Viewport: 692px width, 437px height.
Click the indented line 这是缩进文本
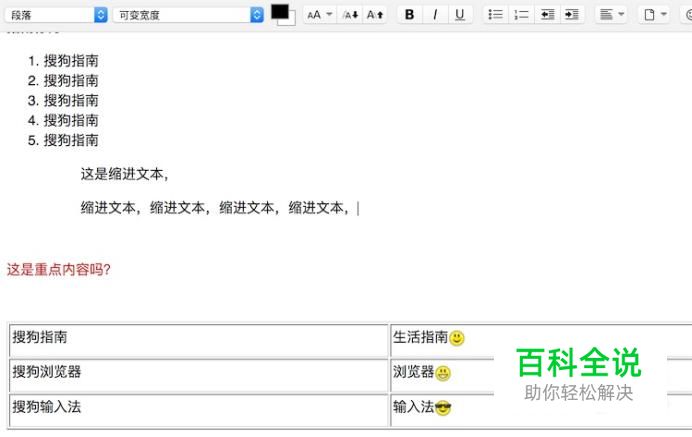click(x=124, y=174)
